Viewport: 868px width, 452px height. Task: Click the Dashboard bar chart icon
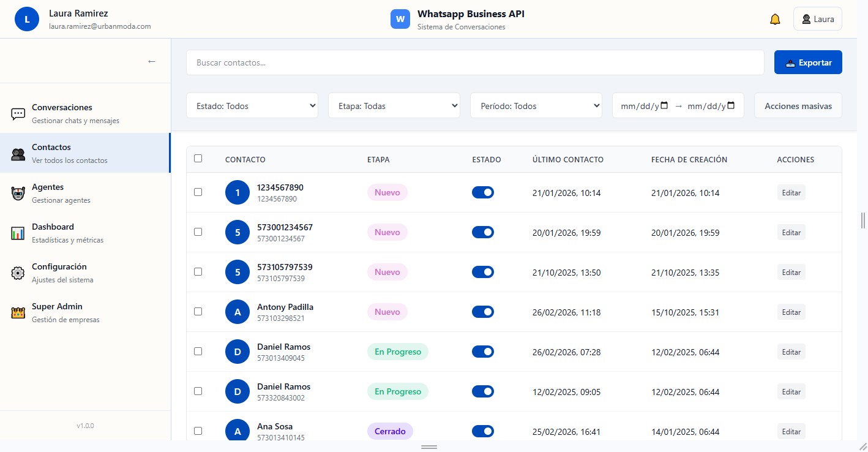click(18, 233)
